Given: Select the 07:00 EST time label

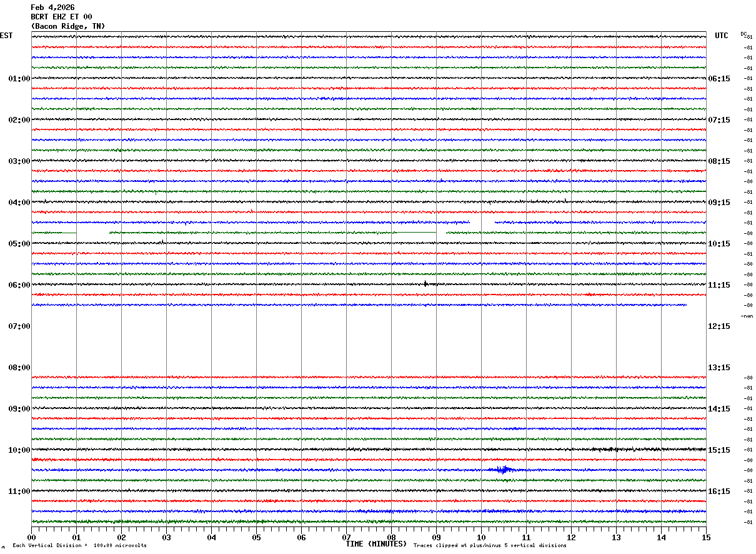Looking at the screenshot, I should [19, 326].
